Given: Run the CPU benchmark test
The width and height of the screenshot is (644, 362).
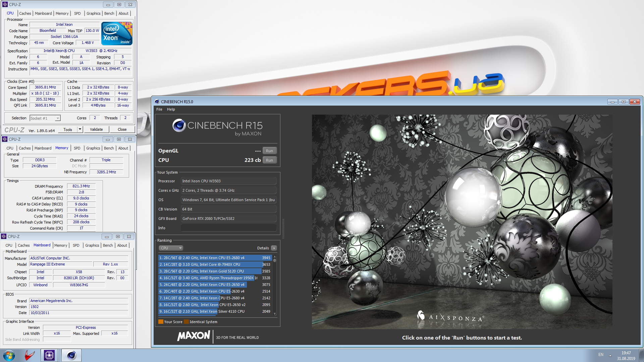Looking at the screenshot, I should point(270,160).
